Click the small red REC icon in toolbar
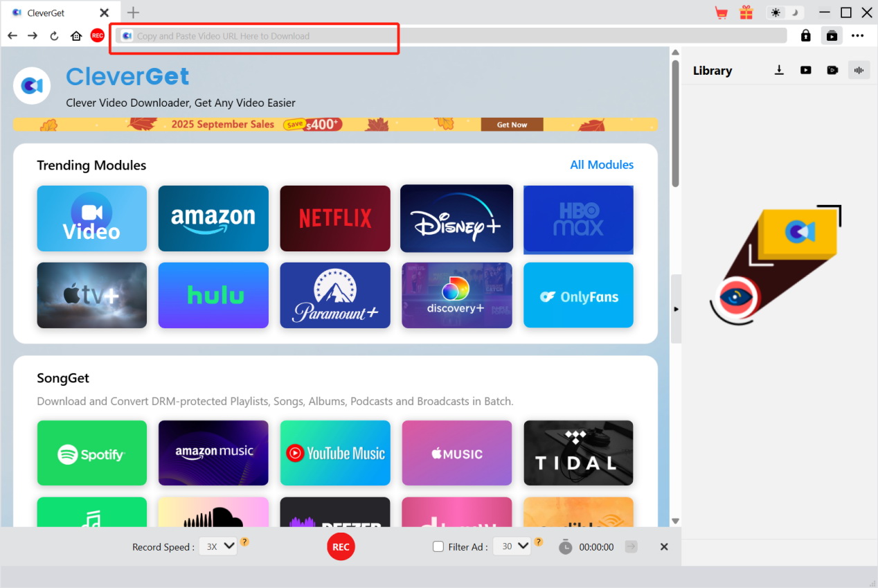The image size is (878, 588). point(97,35)
